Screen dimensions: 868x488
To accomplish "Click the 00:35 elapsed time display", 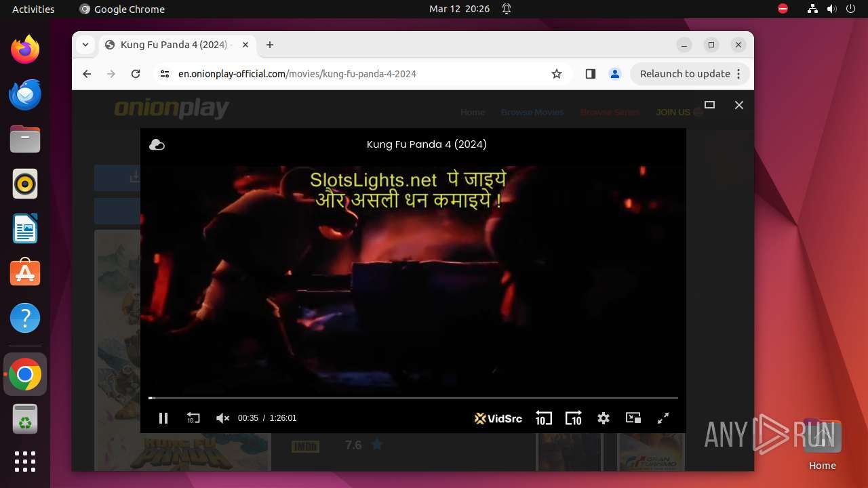I will click(x=248, y=418).
